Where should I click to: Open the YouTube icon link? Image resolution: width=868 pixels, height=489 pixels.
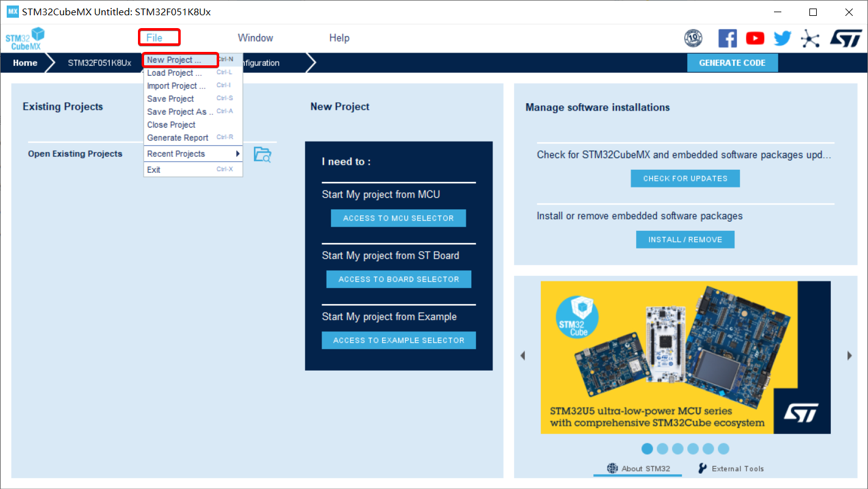[755, 38]
